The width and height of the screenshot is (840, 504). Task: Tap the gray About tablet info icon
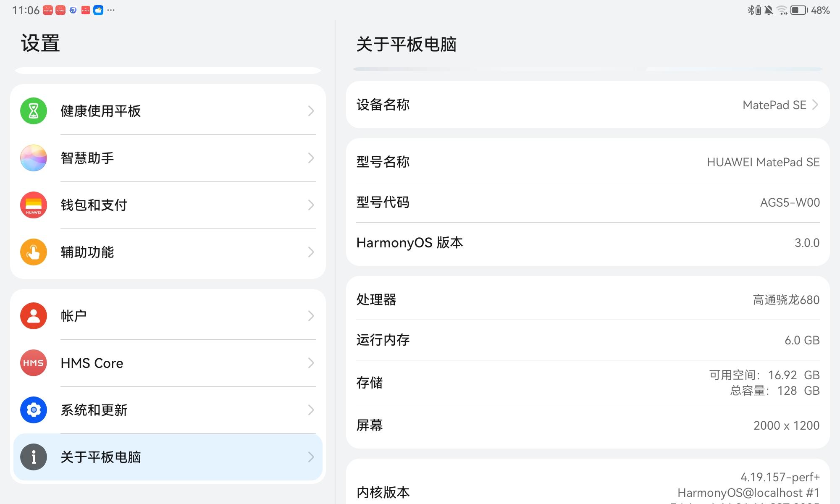[34, 457]
